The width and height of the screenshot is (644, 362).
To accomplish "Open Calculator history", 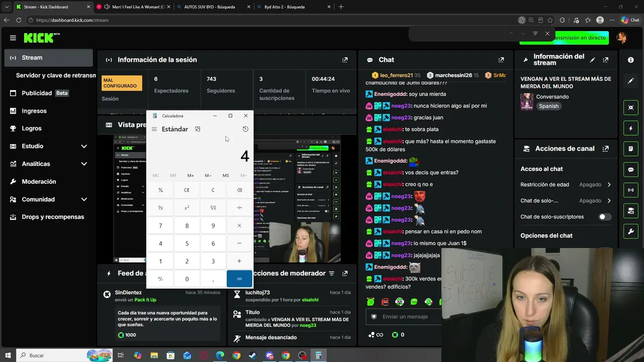I will pos(246,129).
